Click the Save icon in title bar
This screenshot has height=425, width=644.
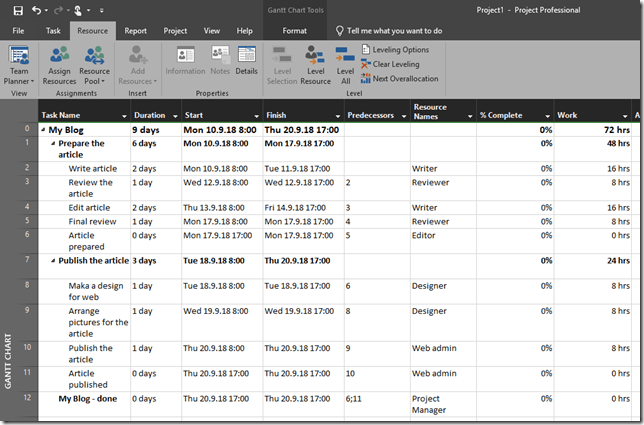coord(18,10)
